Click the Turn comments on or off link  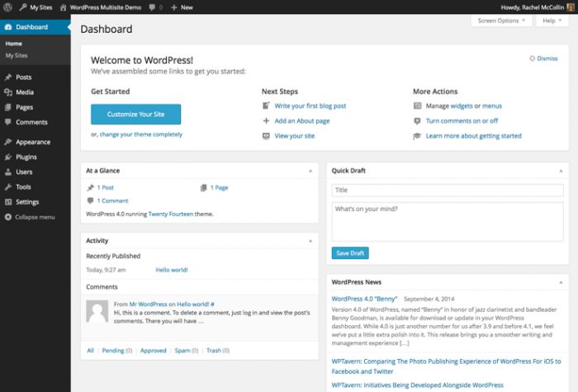coord(462,120)
